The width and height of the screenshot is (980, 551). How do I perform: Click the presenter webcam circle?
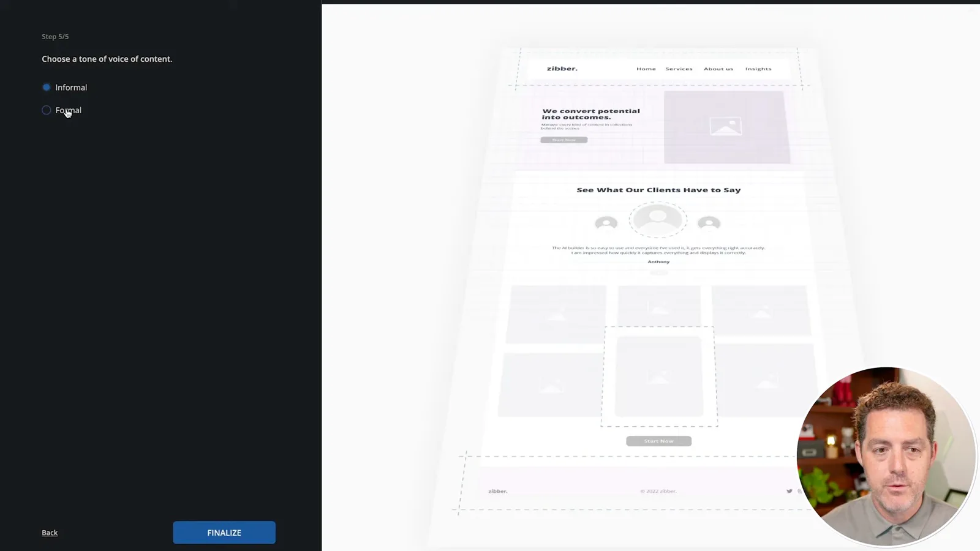click(886, 457)
